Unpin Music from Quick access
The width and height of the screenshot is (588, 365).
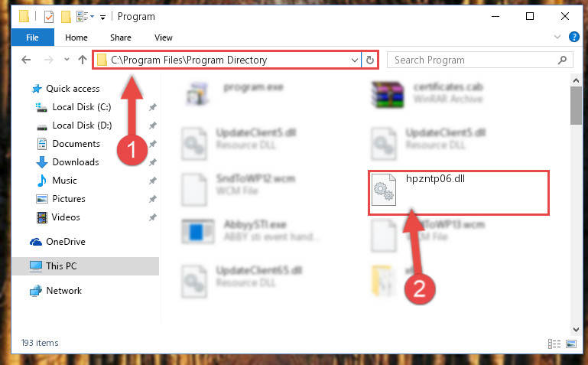point(153,181)
